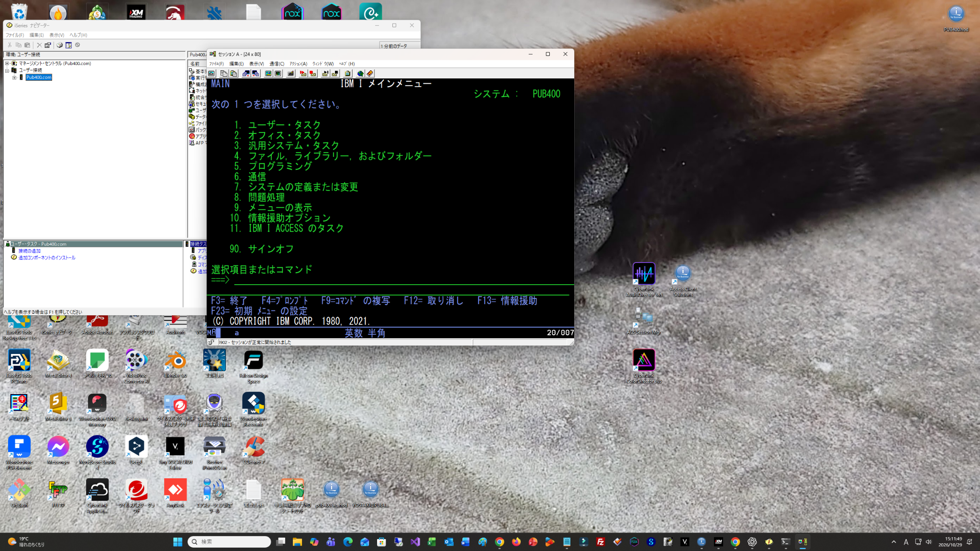This screenshot has width=980, height=551.
Task: Click the clipboard icon in Session A toolbar
Action: [x=348, y=73]
